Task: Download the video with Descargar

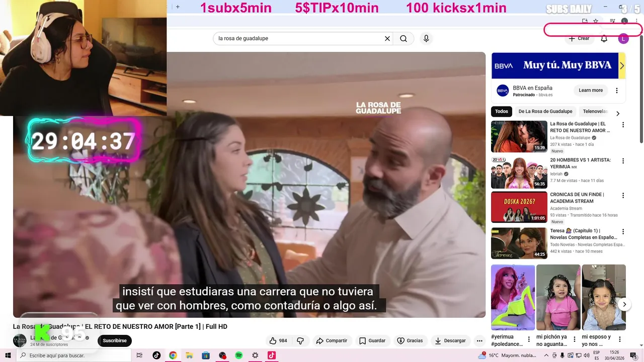Action: coord(450,341)
